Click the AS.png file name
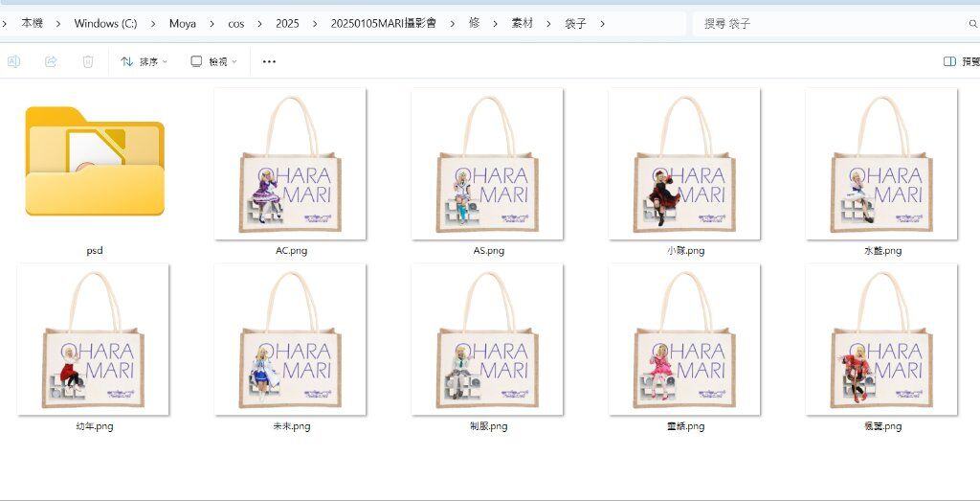This screenshot has width=980, height=501. pyautogui.click(x=488, y=251)
